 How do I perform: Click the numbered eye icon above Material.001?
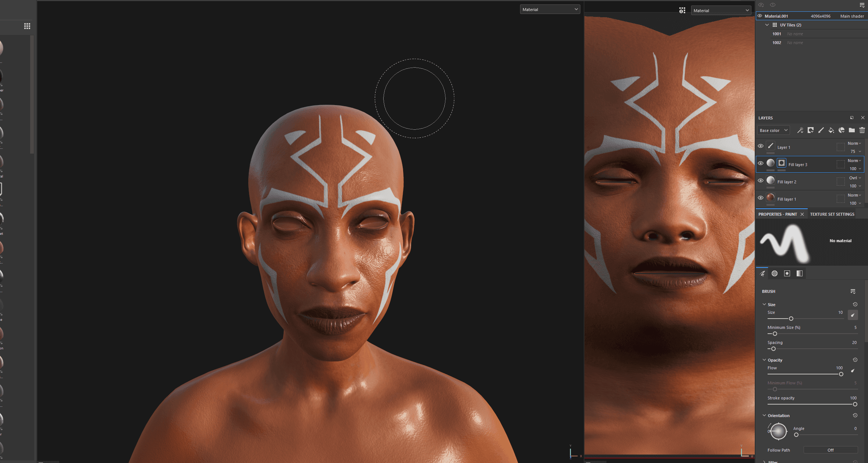click(x=773, y=5)
